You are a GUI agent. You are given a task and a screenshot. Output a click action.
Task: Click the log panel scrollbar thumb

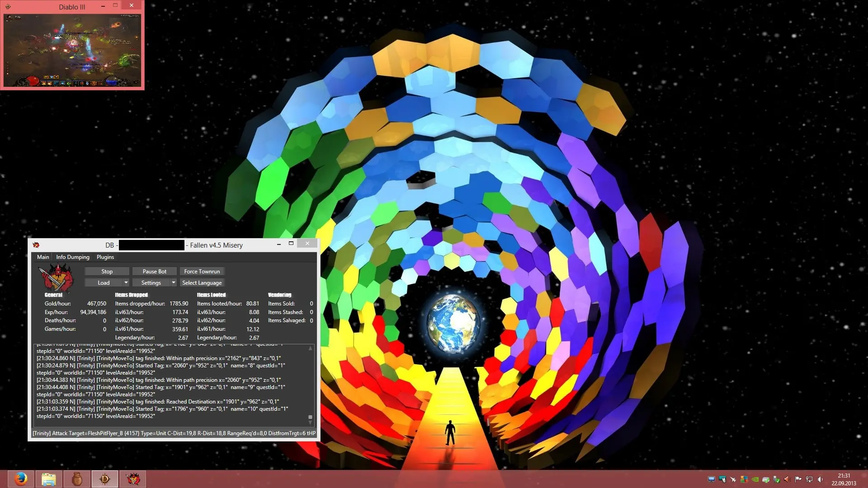click(x=310, y=417)
